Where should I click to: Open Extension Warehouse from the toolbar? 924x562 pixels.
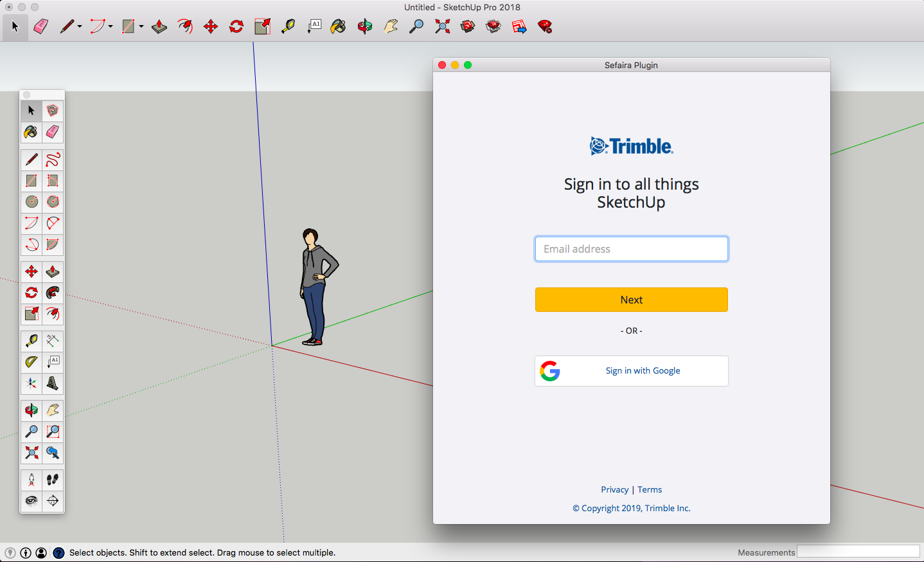493,26
